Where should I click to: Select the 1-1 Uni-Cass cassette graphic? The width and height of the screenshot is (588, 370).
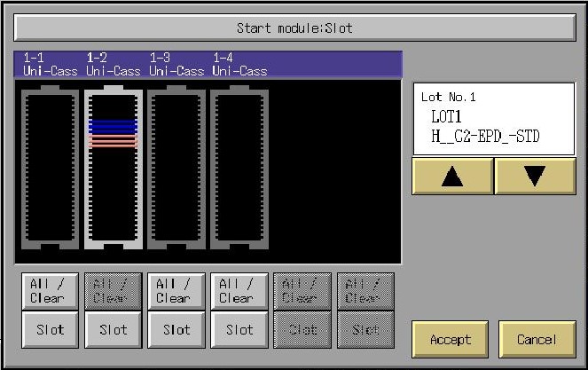[50, 169]
